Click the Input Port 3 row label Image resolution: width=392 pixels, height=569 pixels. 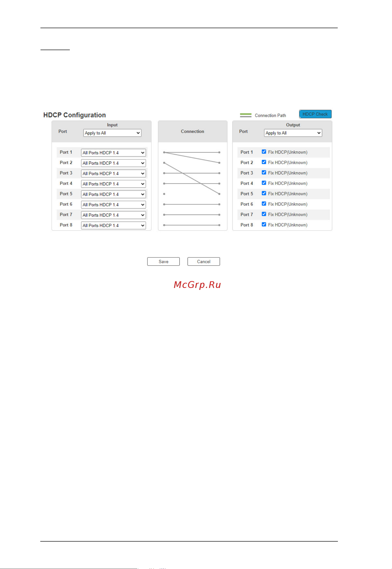(x=66, y=173)
